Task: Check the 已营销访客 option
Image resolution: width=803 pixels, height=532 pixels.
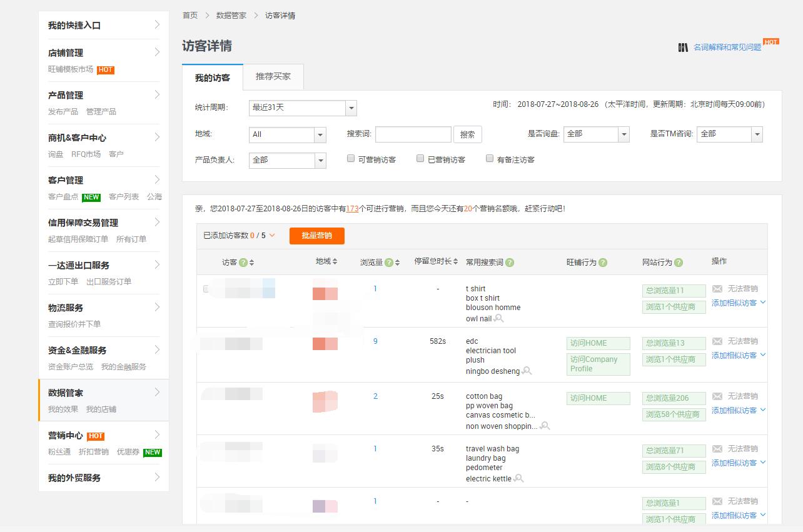Action: click(x=420, y=158)
